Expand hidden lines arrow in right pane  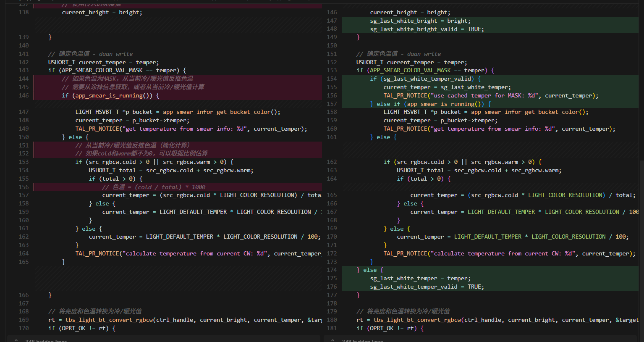pos(333,340)
